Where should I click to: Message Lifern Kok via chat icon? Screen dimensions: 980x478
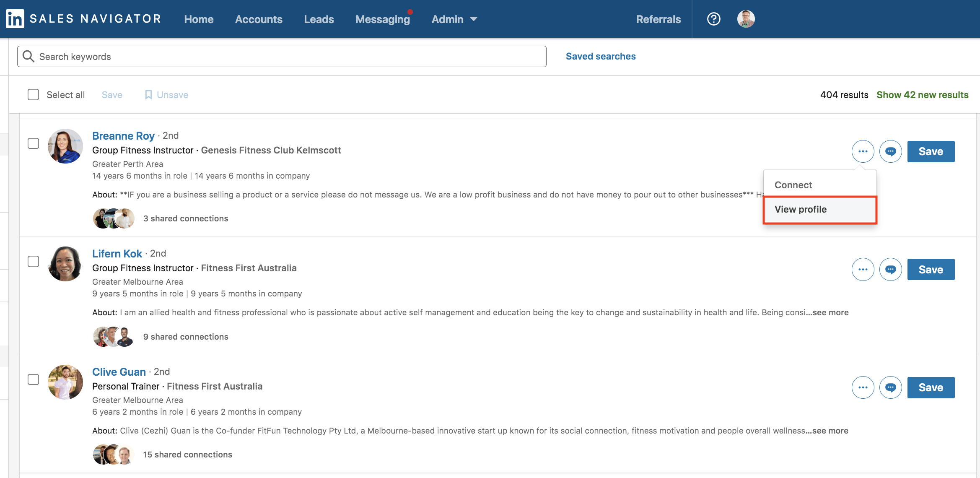pos(890,269)
